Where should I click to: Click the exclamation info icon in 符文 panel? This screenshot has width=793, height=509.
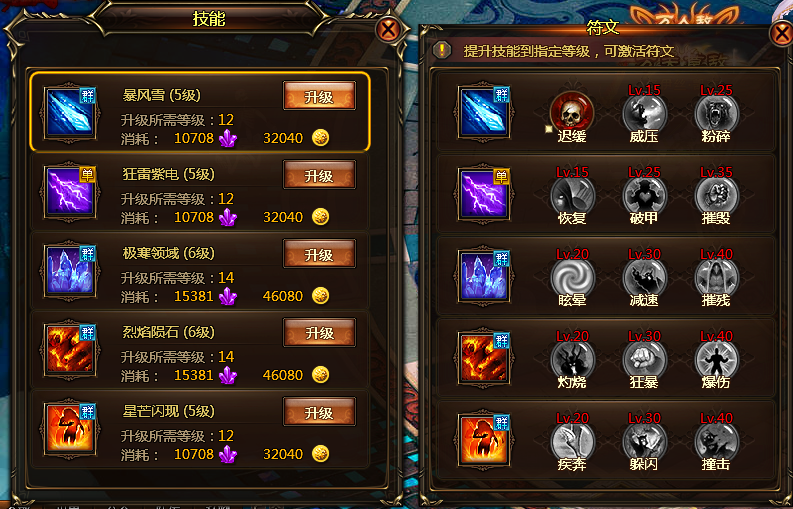442,50
